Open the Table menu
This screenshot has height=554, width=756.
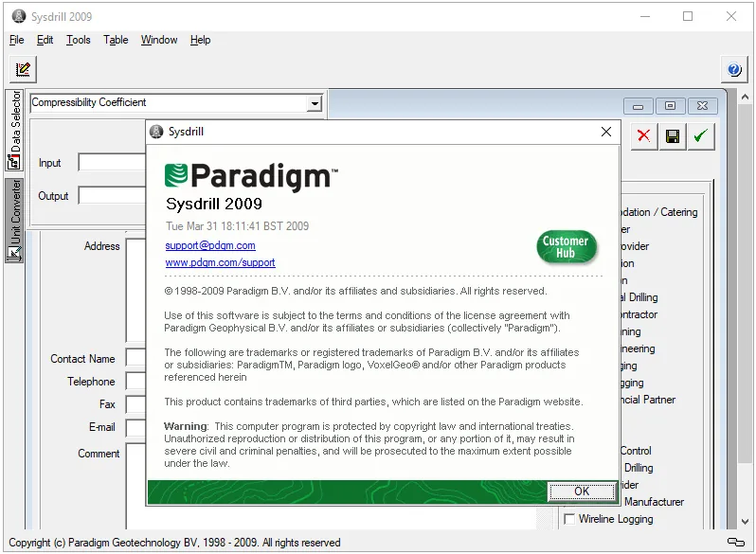[116, 40]
